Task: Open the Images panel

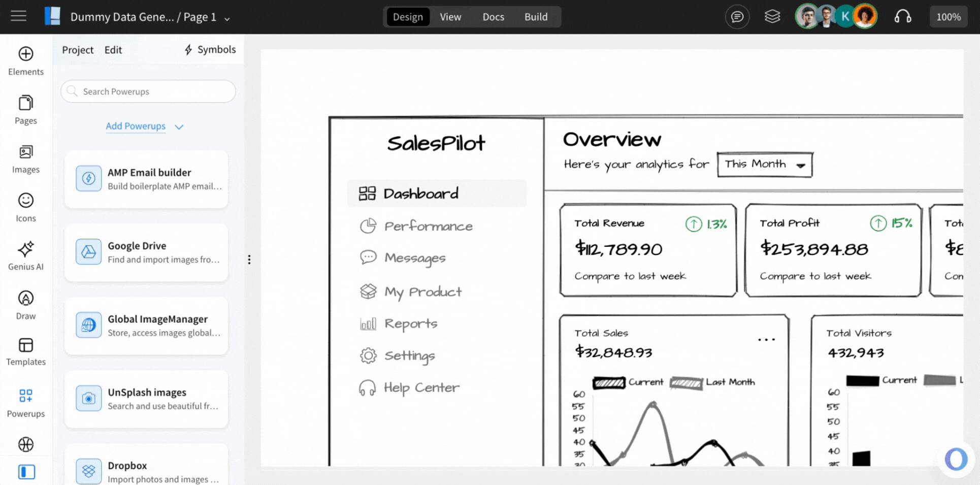Action: tap(25, 158)
